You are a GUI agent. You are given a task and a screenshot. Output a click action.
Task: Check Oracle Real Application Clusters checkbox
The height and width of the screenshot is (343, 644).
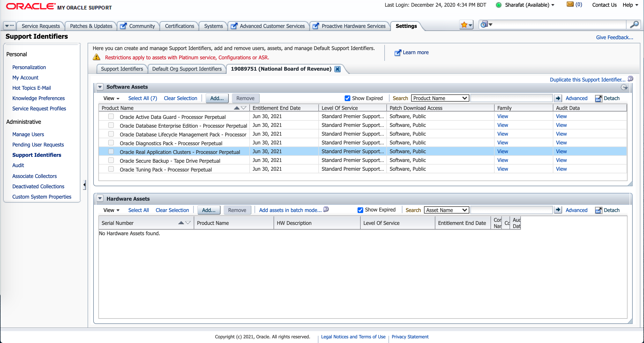click(x=111, y=151)
